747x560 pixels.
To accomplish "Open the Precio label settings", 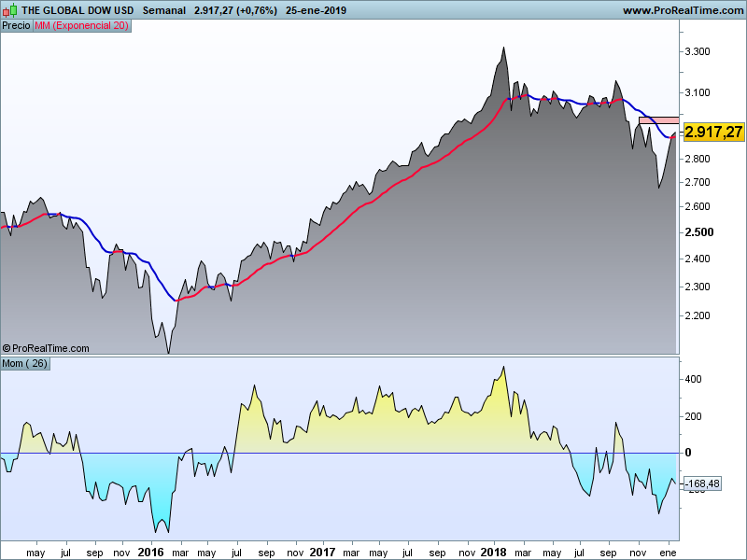I will coord(16,26).
